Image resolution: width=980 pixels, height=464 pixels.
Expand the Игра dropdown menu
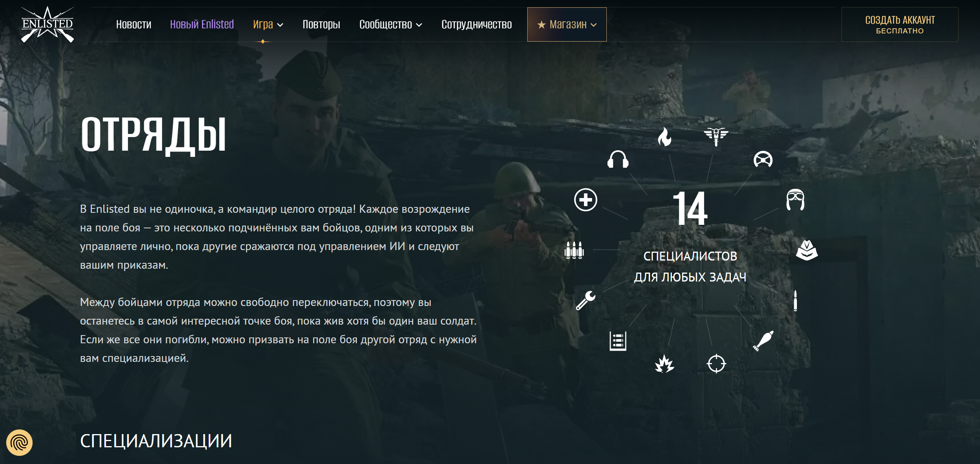coord(268,24)
